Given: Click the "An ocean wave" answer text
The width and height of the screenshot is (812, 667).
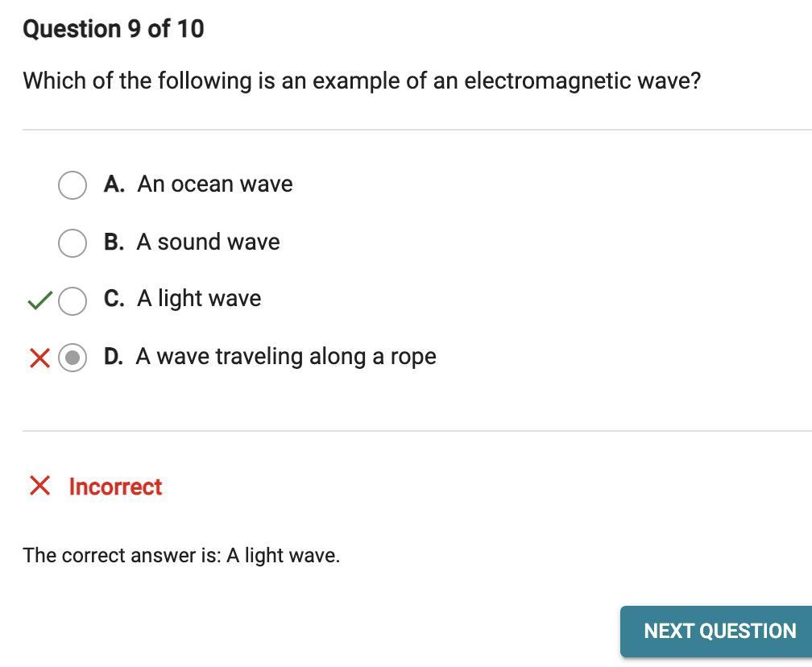Looking at the screenshot, I should pyautogui.click(x=215, y=184).
